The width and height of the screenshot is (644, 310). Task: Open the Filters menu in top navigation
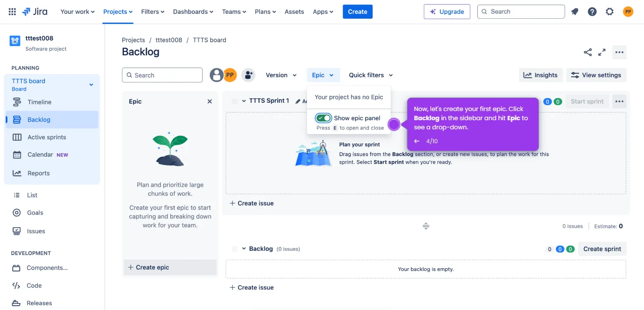tap(153, 12)
